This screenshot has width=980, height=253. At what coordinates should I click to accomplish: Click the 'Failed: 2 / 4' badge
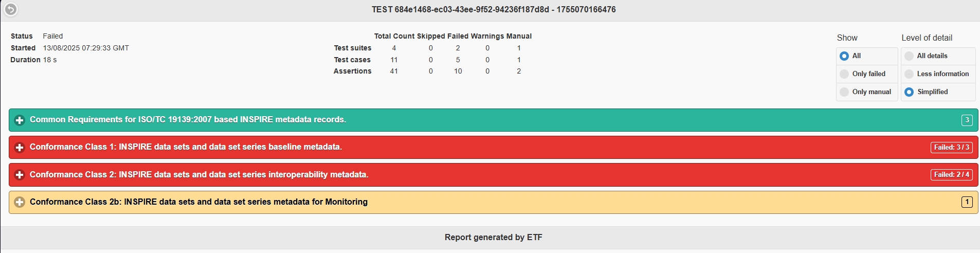pyautogui.click(x=951, y=175)
